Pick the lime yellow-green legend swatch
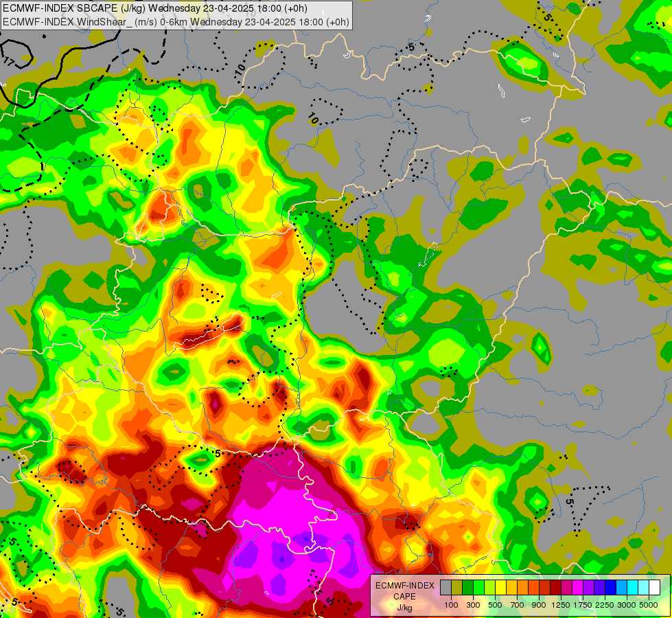Viewport: 672px width, 618px height. coord(490,587)
